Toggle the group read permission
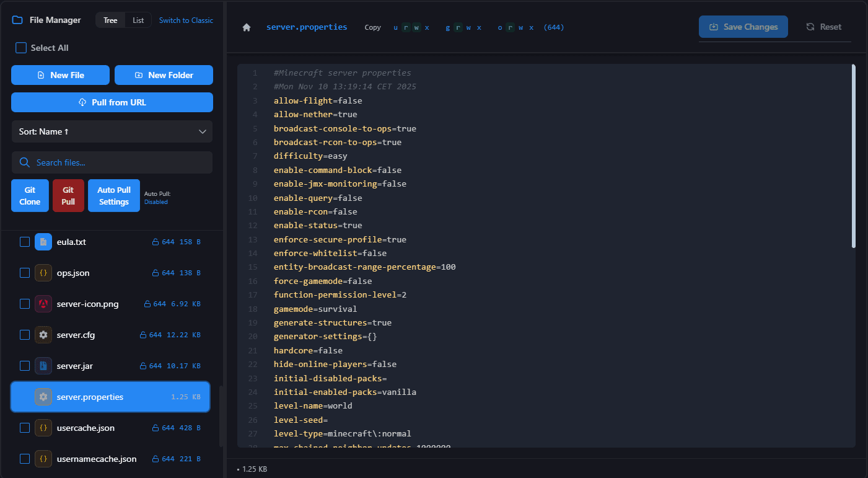Screen dimensions: 868x478 pos(458,27)
